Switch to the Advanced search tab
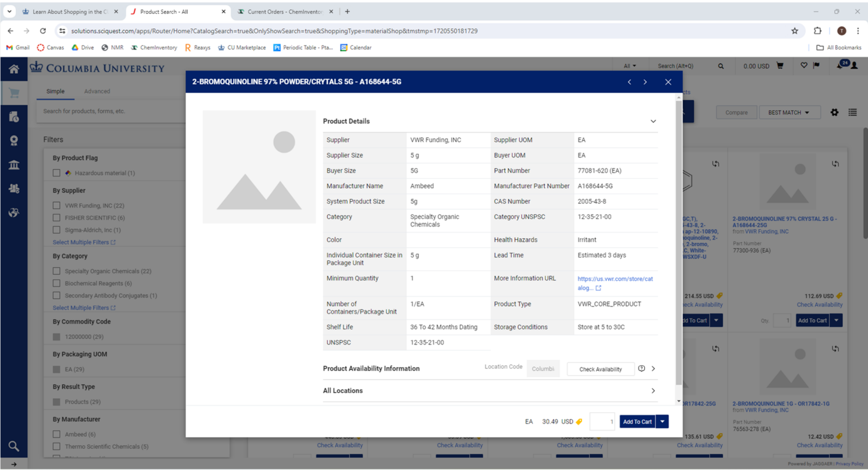 [x=97, y=91]
